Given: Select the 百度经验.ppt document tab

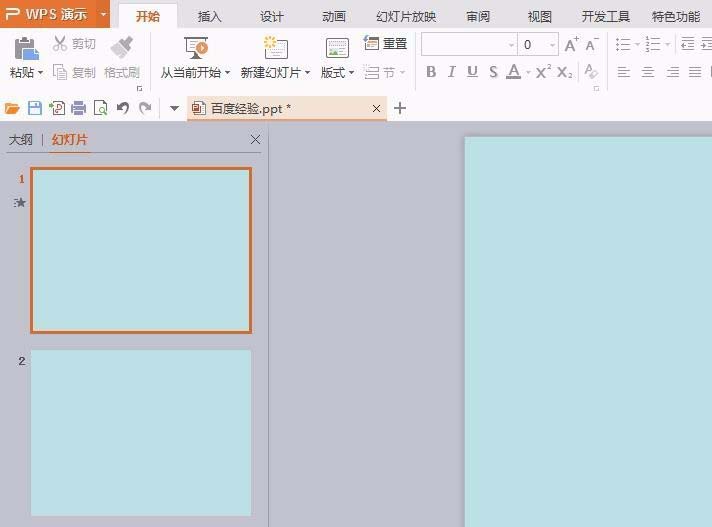Looking at the screenshot, I should tap(287, 108).
